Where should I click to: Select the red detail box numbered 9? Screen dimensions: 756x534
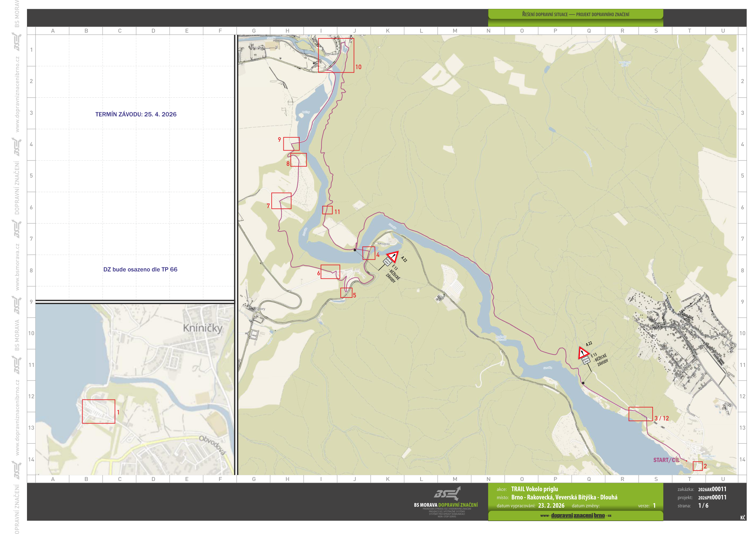291,144
